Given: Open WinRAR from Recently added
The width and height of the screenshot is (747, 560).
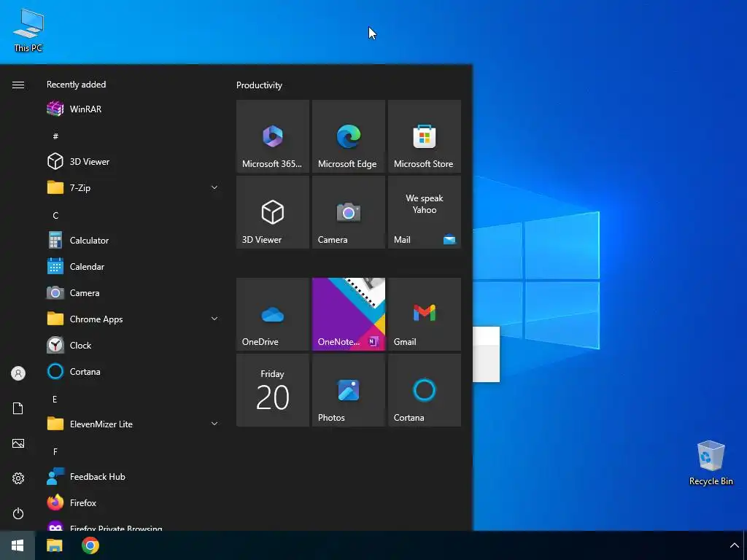Looking at the screenshot, I should pyautogui.click(x=133, y=109).
